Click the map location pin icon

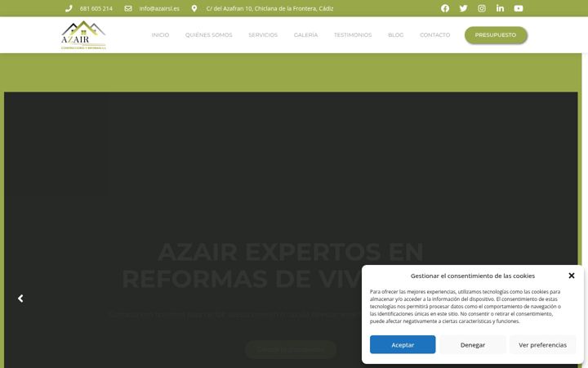tap(194, 8)
